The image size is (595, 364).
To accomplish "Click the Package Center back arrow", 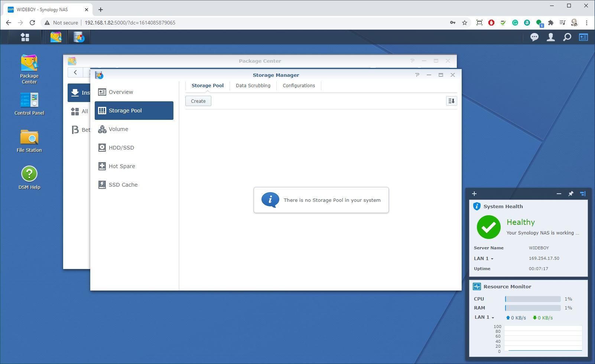I will [x=75, y=72].
